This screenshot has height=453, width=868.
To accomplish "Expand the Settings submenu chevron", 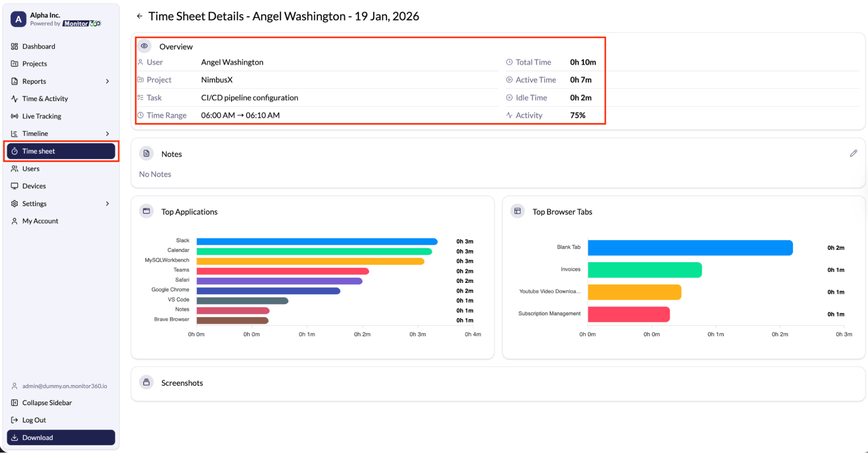I will (x=107, y=204).
